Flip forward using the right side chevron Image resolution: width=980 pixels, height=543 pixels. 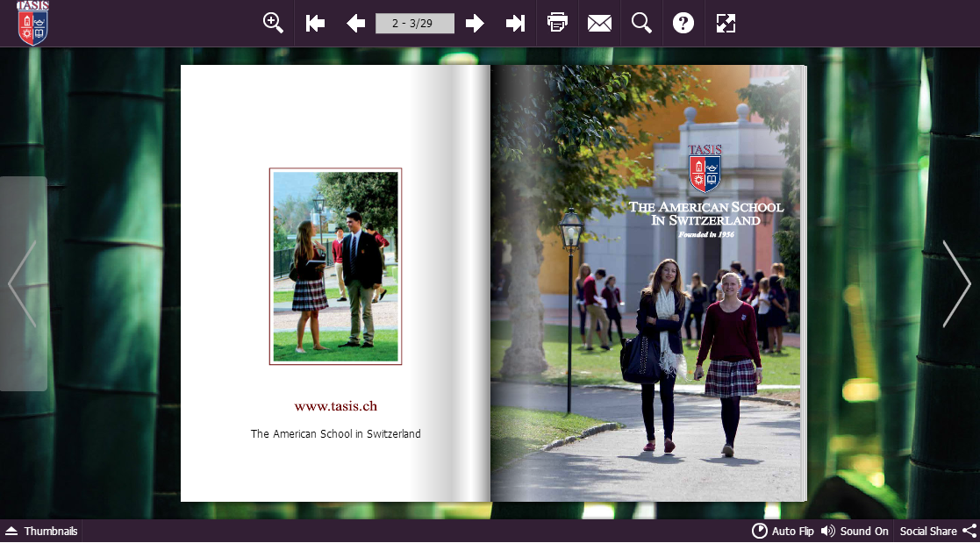coord(956,284)
